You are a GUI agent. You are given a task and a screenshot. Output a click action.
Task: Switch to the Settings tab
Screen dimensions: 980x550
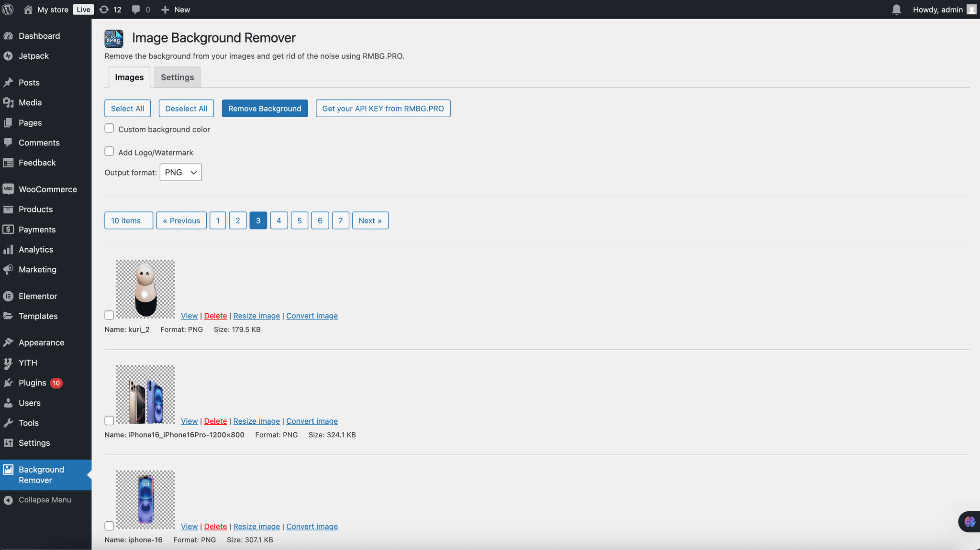click(x=177, y=77)
